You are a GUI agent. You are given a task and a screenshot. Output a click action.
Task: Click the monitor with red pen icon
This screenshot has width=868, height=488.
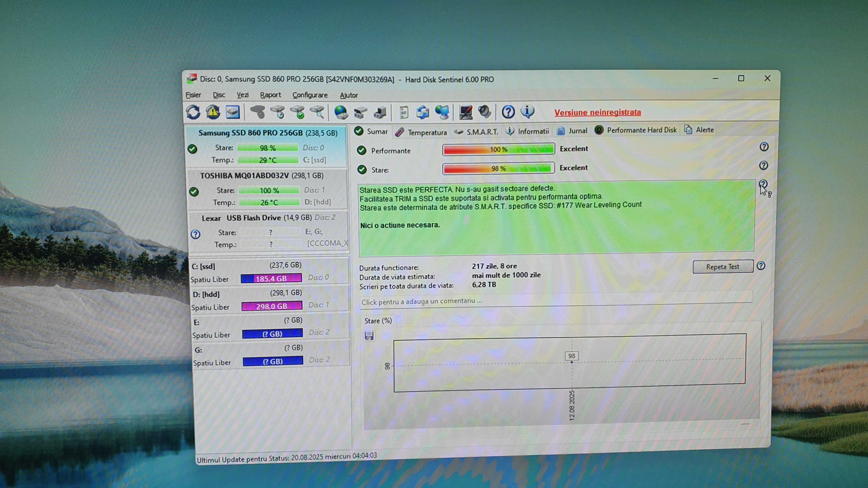[465, 112]
